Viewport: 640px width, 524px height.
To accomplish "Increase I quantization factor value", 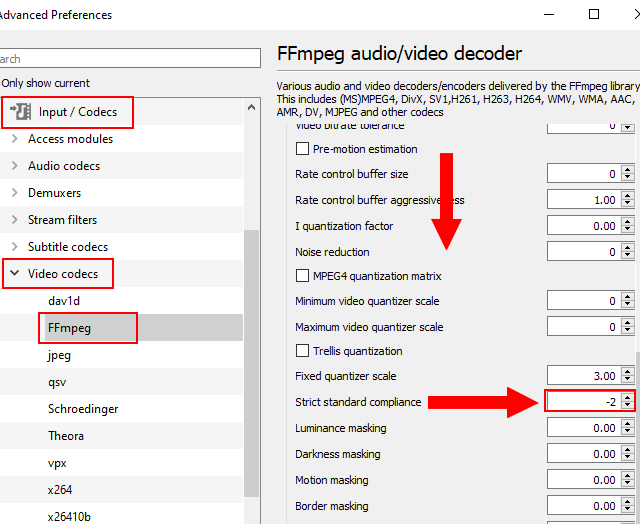I will coord(628,222).
